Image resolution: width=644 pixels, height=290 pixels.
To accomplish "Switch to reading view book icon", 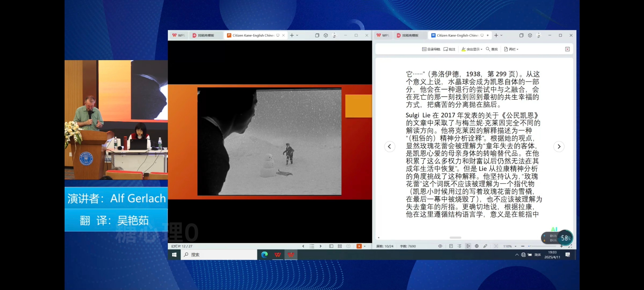I will pos(349,246).
